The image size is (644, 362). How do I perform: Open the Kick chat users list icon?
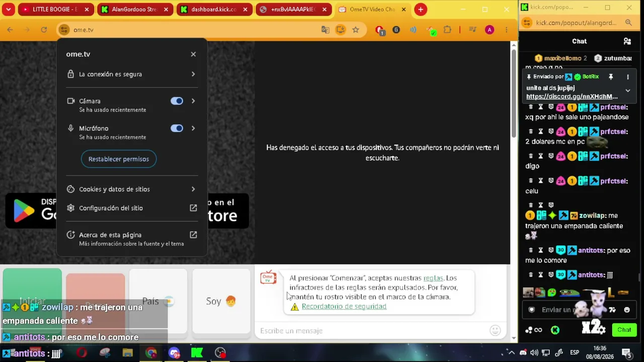pyautogui.click(x=627, y=41)
